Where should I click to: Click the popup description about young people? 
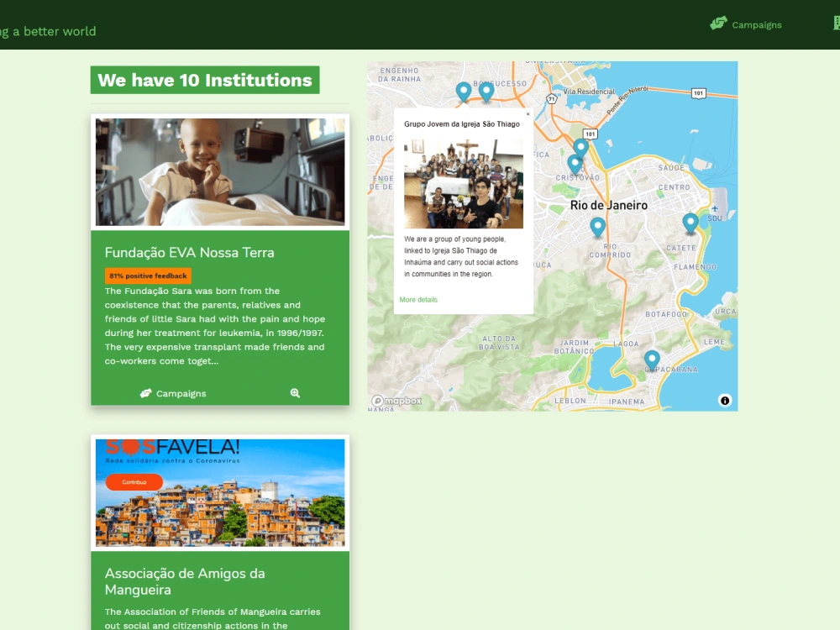(x=460, y=256)
